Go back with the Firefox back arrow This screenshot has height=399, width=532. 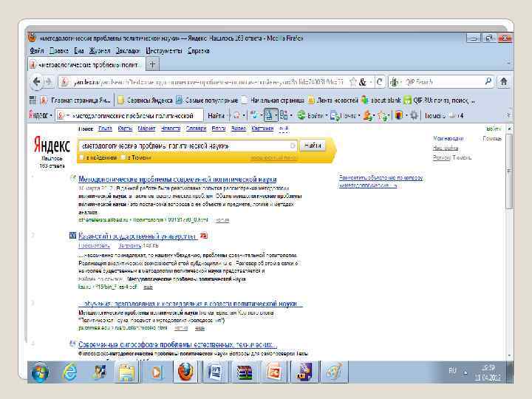tap(36, 82)
